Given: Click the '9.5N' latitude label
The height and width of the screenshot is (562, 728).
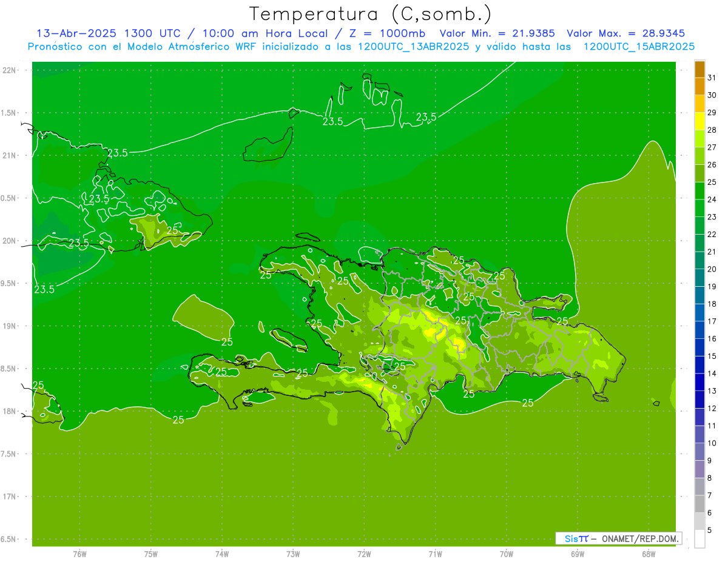Looking at the screenshot, I should [x=9, y=283].
